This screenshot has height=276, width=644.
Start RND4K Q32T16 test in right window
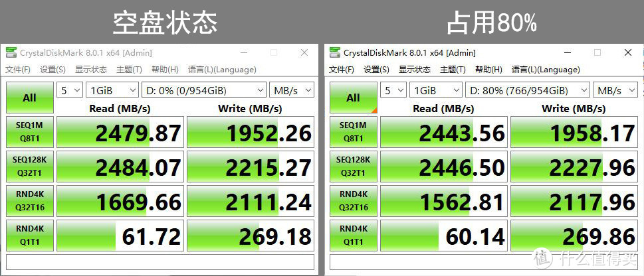(353, 201)
